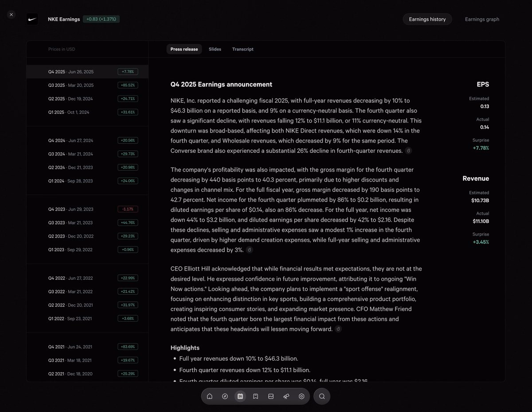This screenshot has width=532, height=412.
Task: Select the calendar icon in dock
Action: [x=240, y=396]
